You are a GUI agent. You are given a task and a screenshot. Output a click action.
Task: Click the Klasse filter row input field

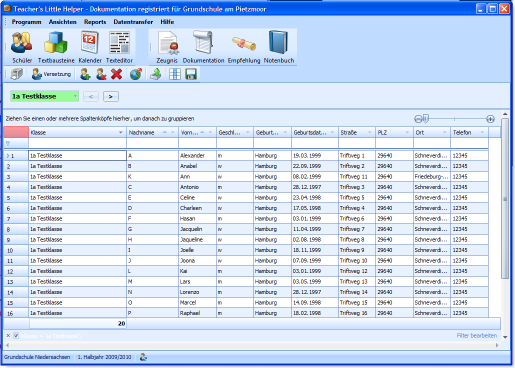point(77,143)
